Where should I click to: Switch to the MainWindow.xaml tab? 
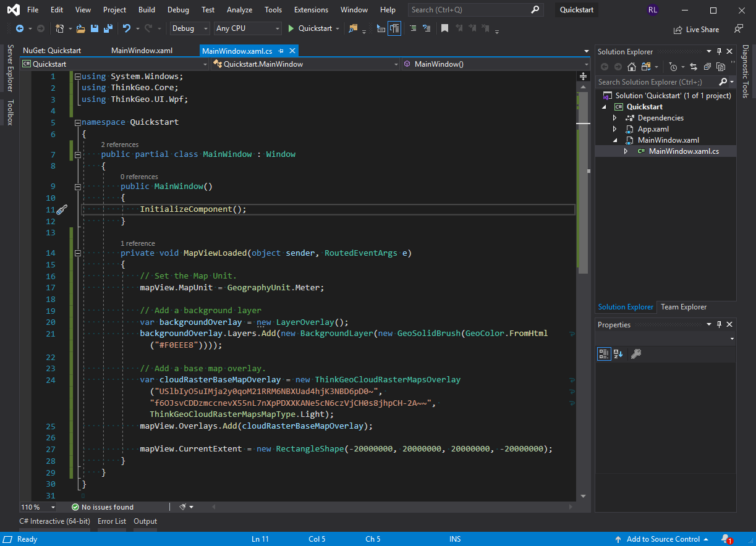(x=142, y=51)
